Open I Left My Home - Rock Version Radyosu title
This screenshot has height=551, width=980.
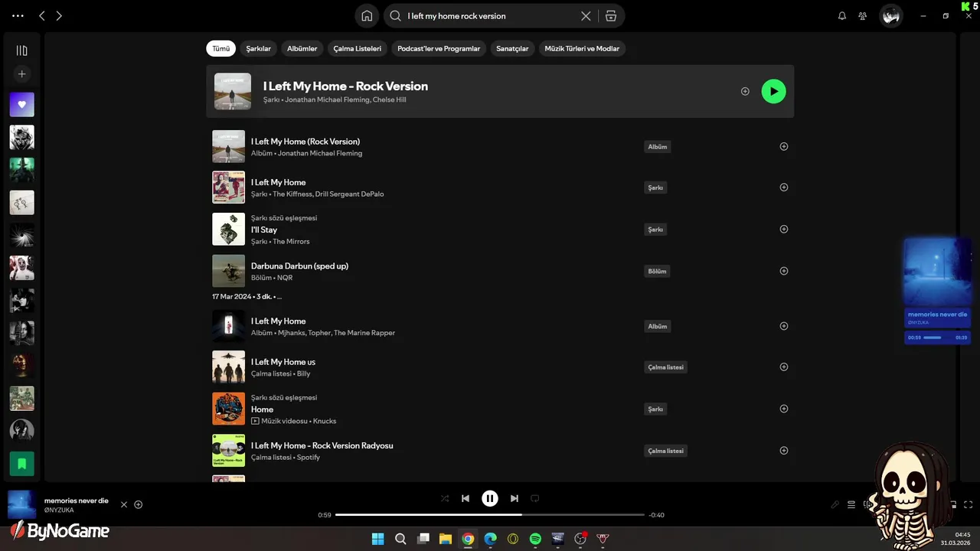[x=322, y=445]
